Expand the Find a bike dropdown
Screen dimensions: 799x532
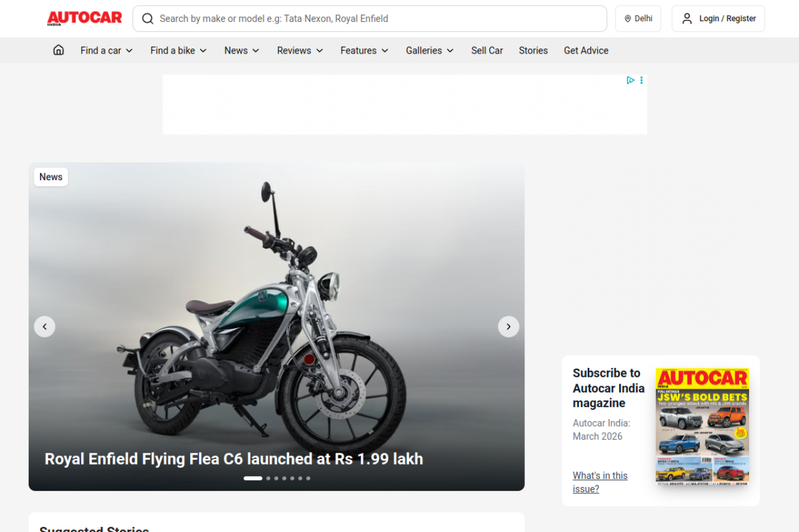coord(179,51)
